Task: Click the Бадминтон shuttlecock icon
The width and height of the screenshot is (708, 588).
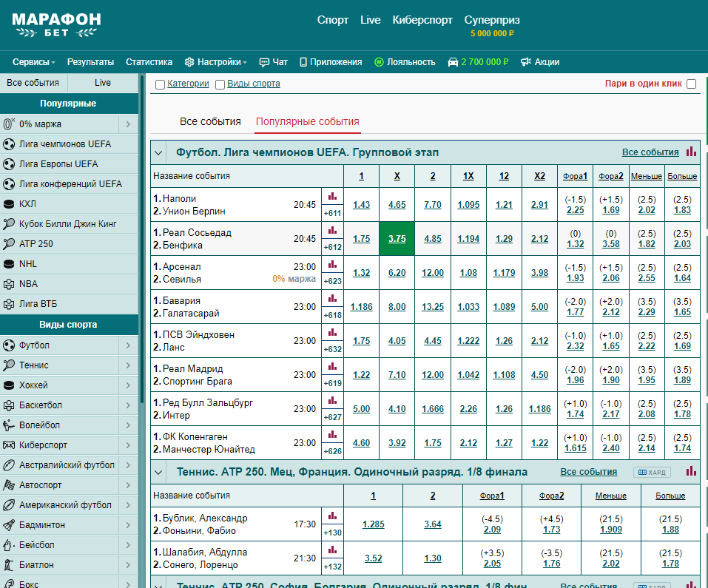Action: click(9, 525)
